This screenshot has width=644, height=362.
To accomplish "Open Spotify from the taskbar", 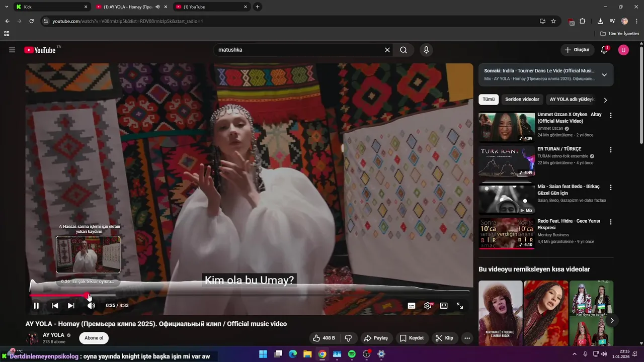I will point(352,354).
